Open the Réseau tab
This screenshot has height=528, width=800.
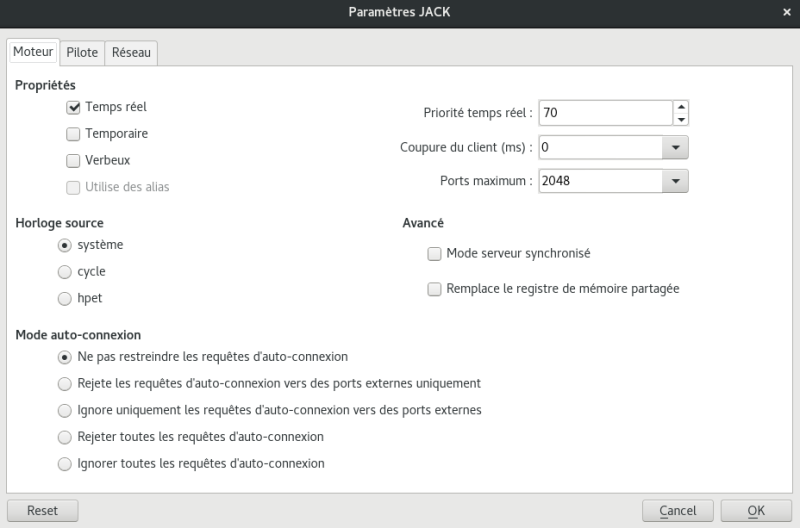[131, 52]
